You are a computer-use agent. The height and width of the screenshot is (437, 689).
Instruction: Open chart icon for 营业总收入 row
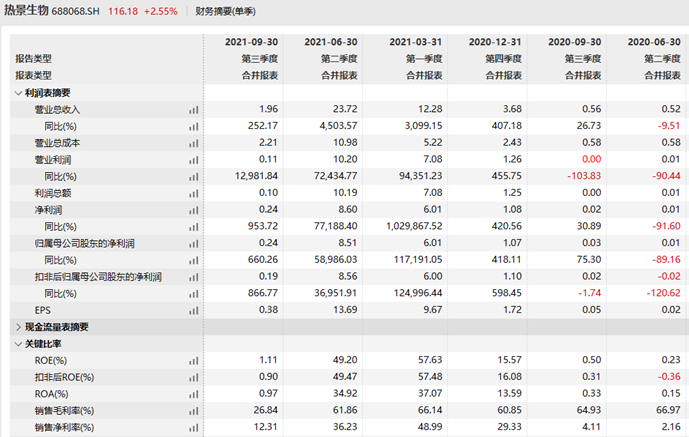tap(194, 110)
